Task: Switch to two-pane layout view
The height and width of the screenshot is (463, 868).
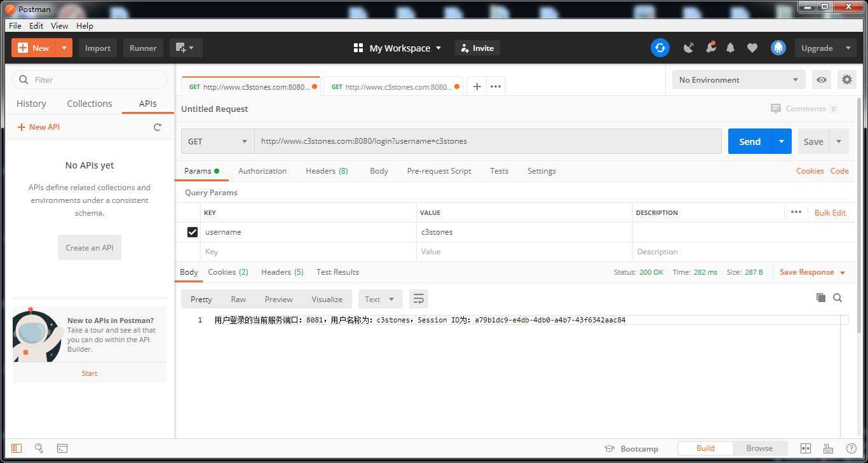Action: [x=805, y=448]
